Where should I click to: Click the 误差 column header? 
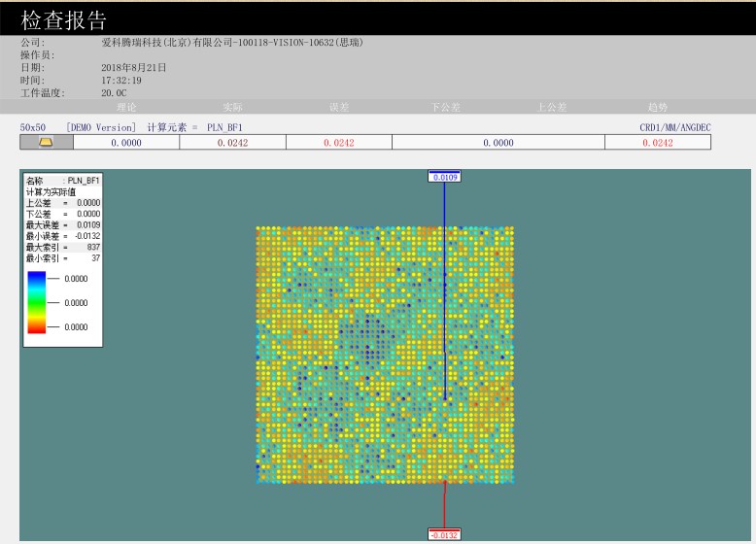[x=339, y=107]
